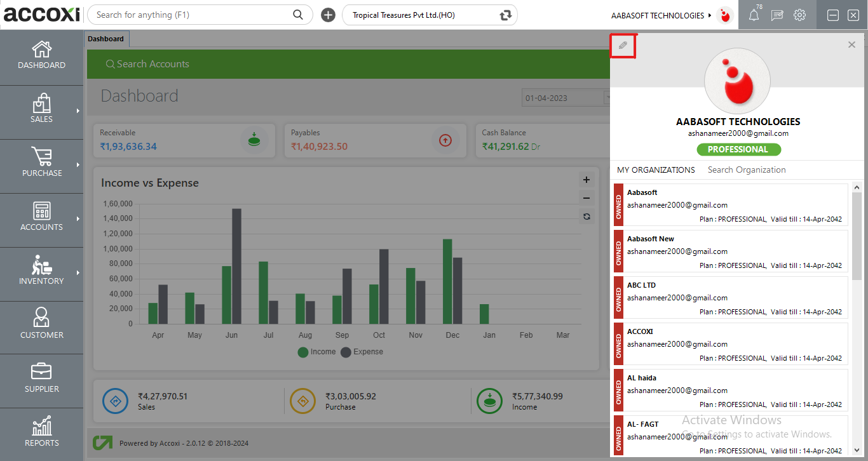This screenshot has height=461, width=868.
Task: Select the Aabasoft New organization entry
Action: (x=731, y=251)
